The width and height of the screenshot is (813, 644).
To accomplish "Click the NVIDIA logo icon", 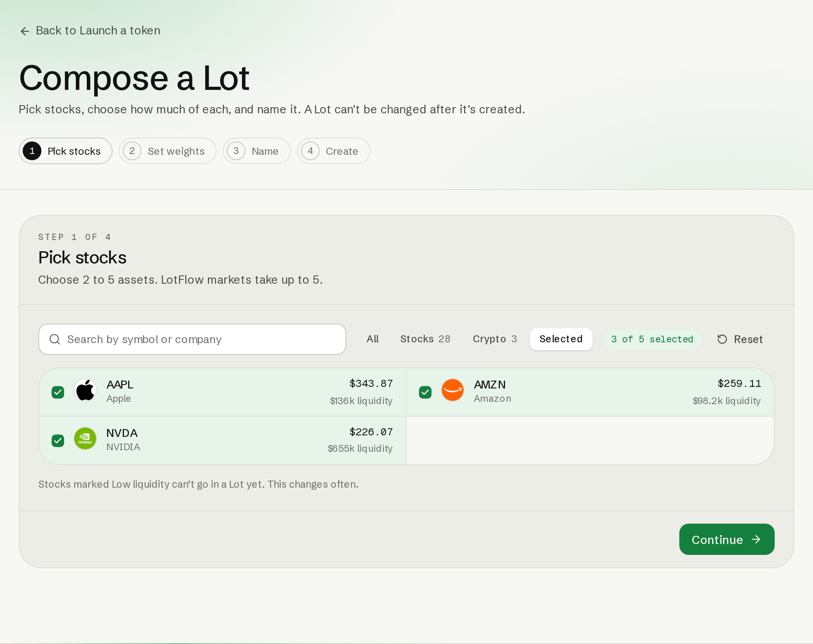I will pos(85,438).
